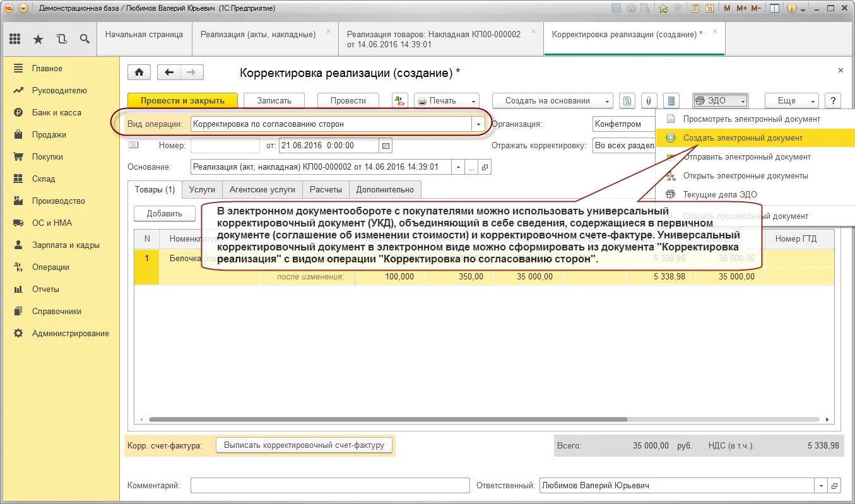Select Просмотреть электронный документ
This screenshot has height=504, width=855.
752,119
